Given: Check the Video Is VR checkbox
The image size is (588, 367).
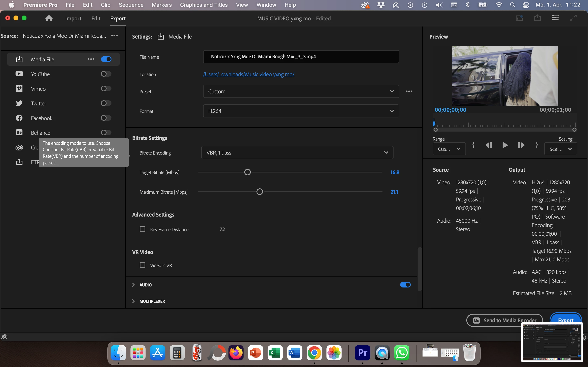Looking at the screenshot, I should point(142,265).
